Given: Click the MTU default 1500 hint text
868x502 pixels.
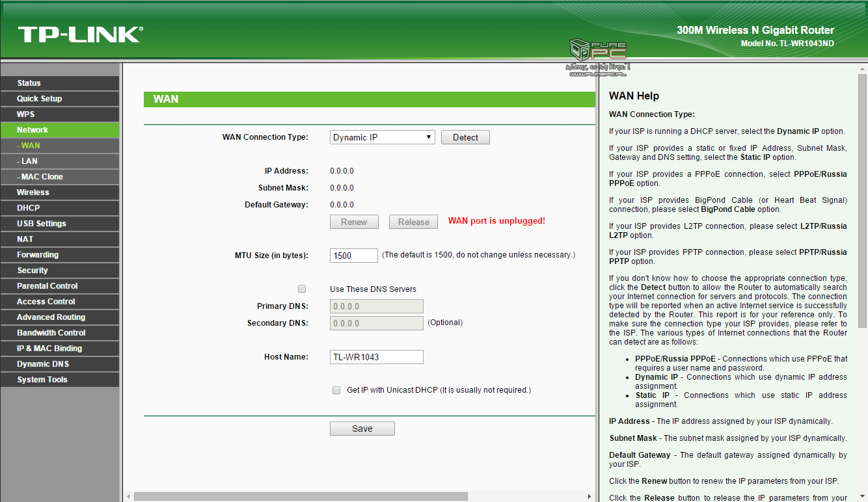Looking at the screenshot, I should coord(479,255).
